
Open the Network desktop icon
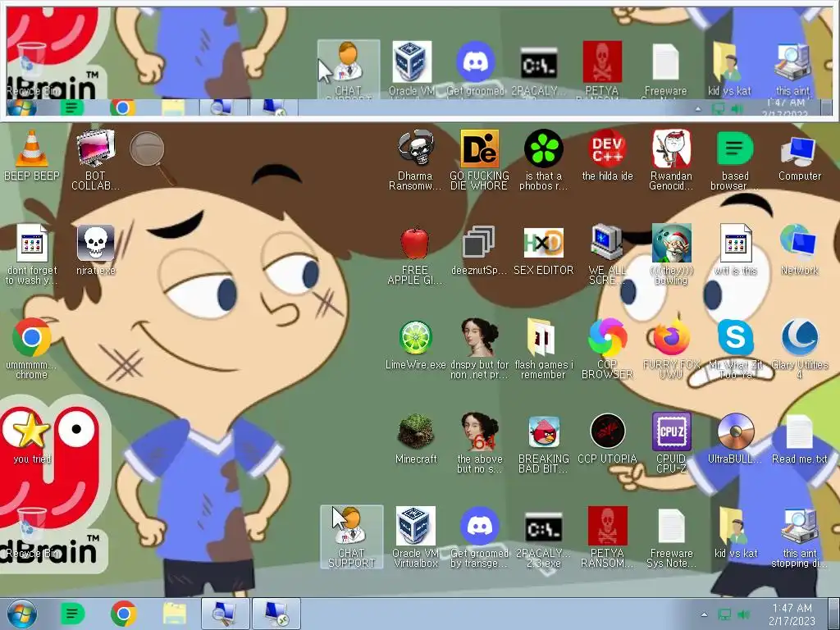tap(799, 249)
